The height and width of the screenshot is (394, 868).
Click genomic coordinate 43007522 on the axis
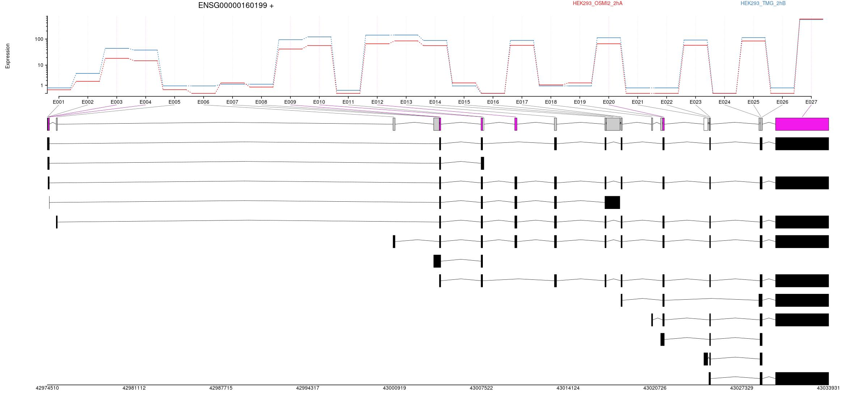[481, 388]
